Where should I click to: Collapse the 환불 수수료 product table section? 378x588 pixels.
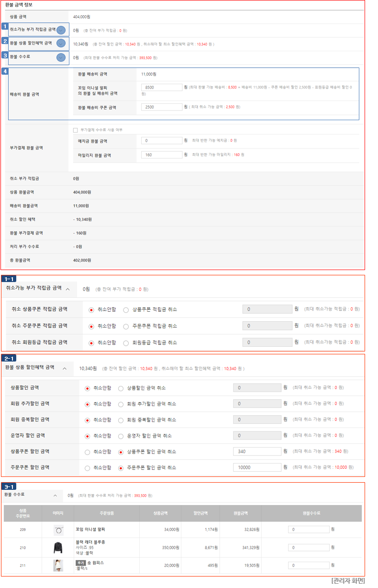pyautogui.click(x=55, y=495)
